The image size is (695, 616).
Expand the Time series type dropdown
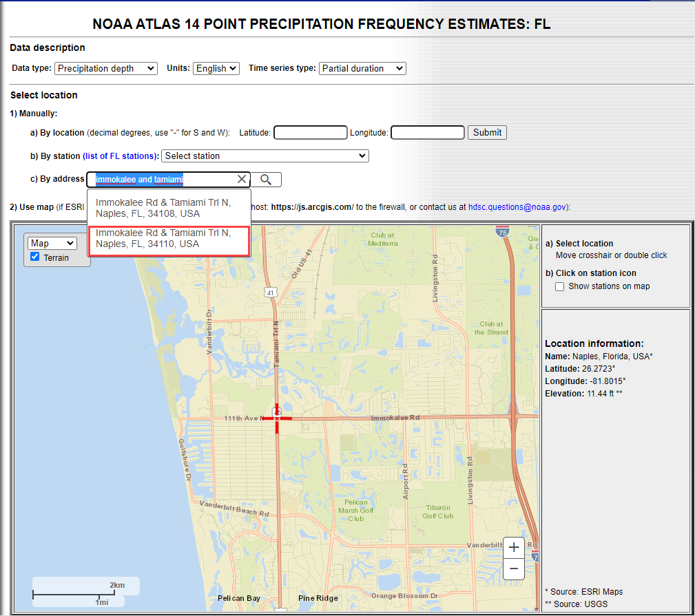pos(362,68)
